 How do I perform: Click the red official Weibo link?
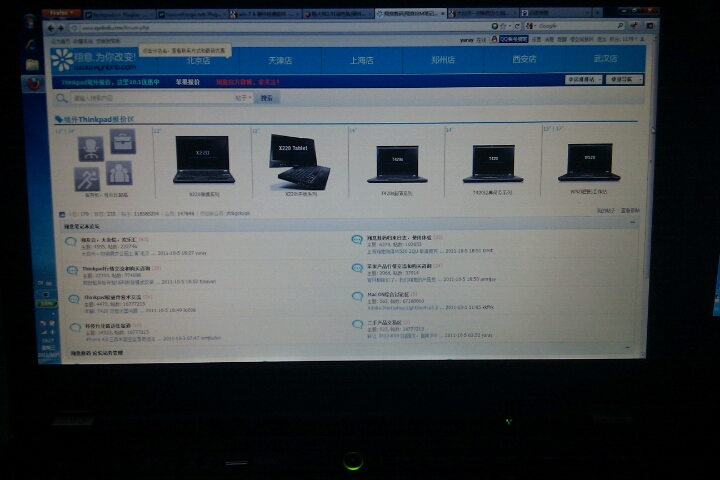tap(248, 82)
